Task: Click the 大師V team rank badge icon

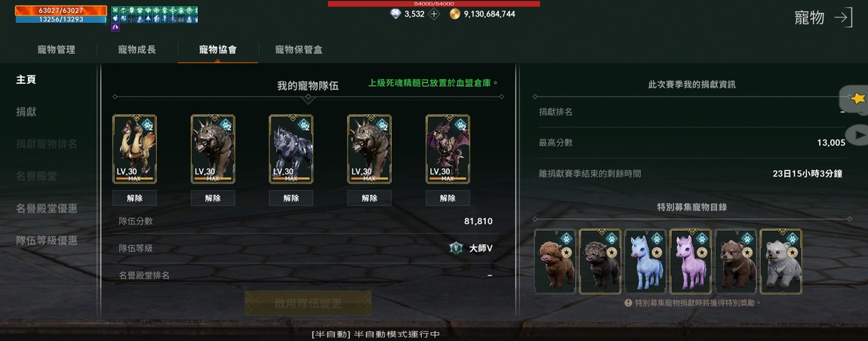Action: click(x=455, y=248)
